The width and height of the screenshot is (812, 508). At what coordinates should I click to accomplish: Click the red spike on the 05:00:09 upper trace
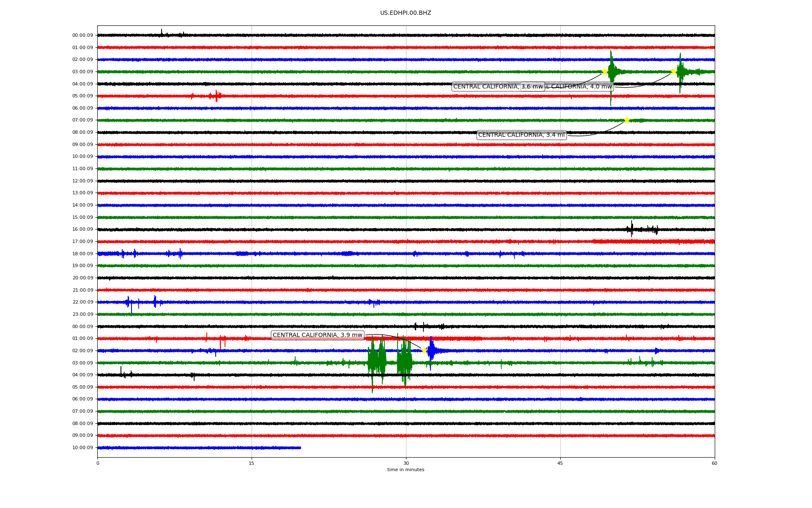coord(216,96)
